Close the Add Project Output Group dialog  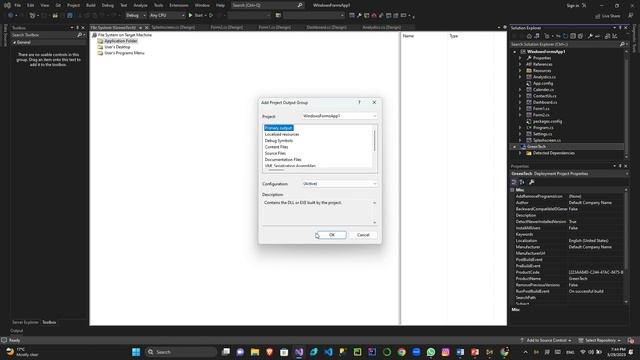(x=374, y=102)
